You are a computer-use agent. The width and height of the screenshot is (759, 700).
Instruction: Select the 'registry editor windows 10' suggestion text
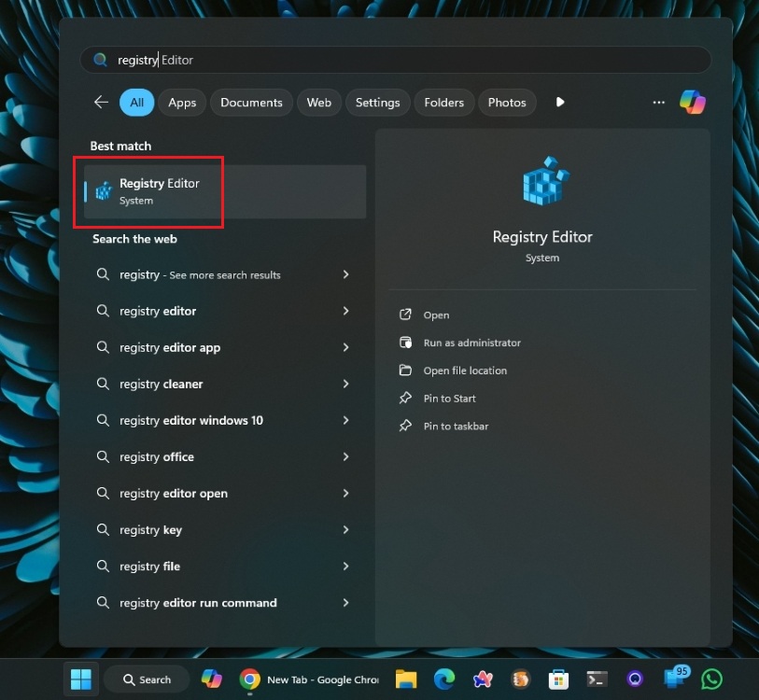tap(191, 420)
